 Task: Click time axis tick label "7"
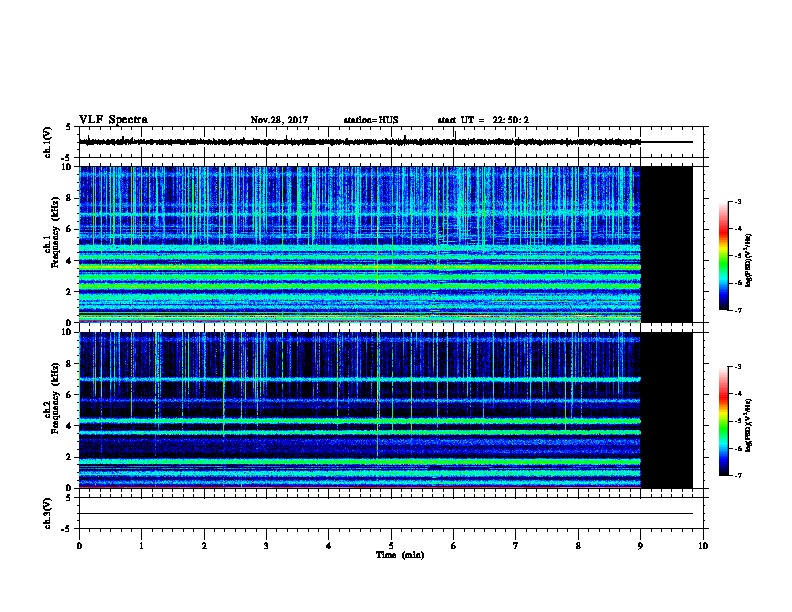coord(516,545)
